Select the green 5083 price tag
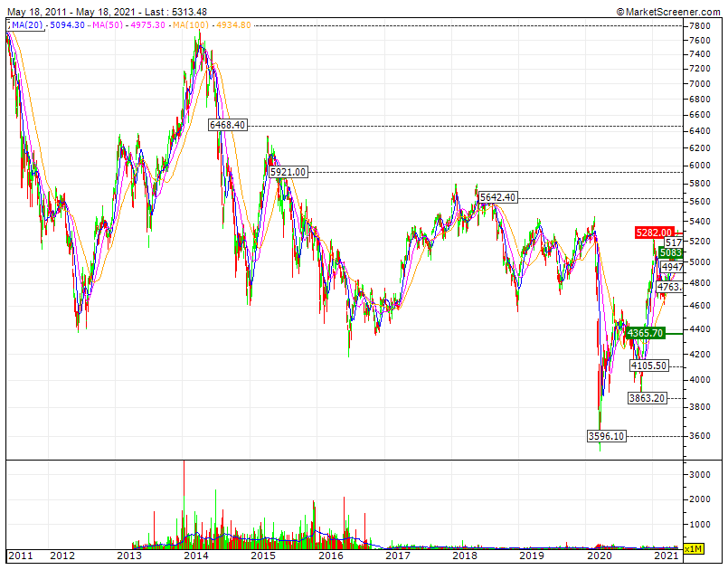728x570 pixels. coord(670,252)
